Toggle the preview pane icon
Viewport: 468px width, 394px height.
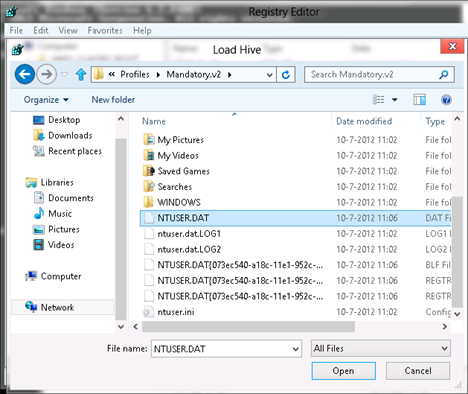click(x=419, y=99)
